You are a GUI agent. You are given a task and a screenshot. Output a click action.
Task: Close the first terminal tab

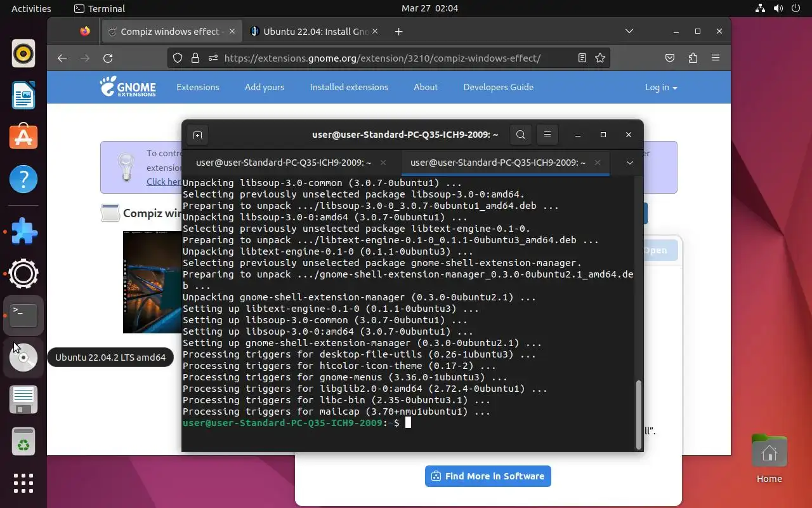tap(383, 163)
